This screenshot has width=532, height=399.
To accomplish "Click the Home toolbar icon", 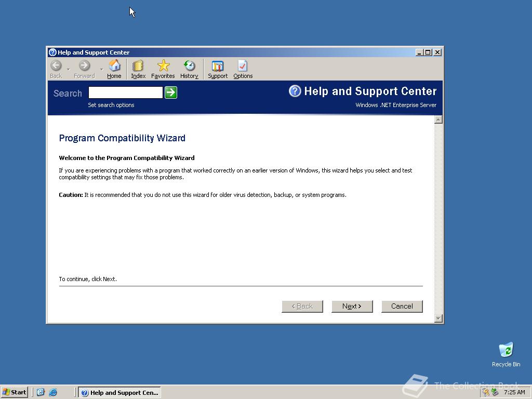I will click(114, 69).
